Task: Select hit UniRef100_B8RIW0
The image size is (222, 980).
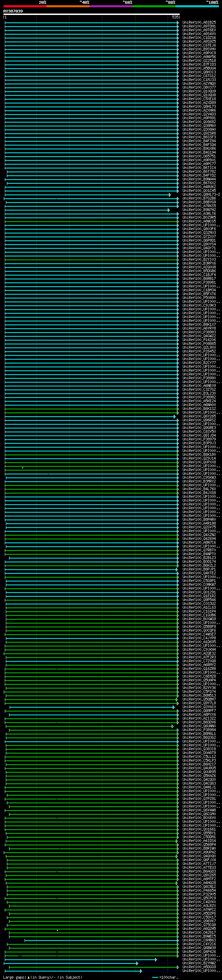Action: [x=199, y=848]
